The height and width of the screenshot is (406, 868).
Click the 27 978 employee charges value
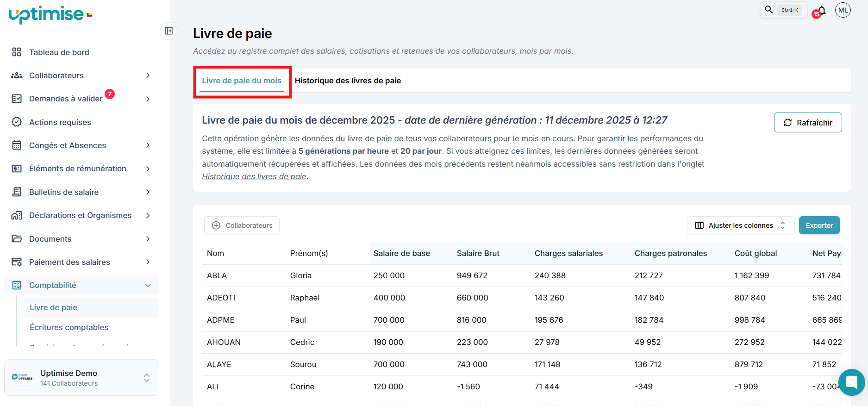coord(547,342)
